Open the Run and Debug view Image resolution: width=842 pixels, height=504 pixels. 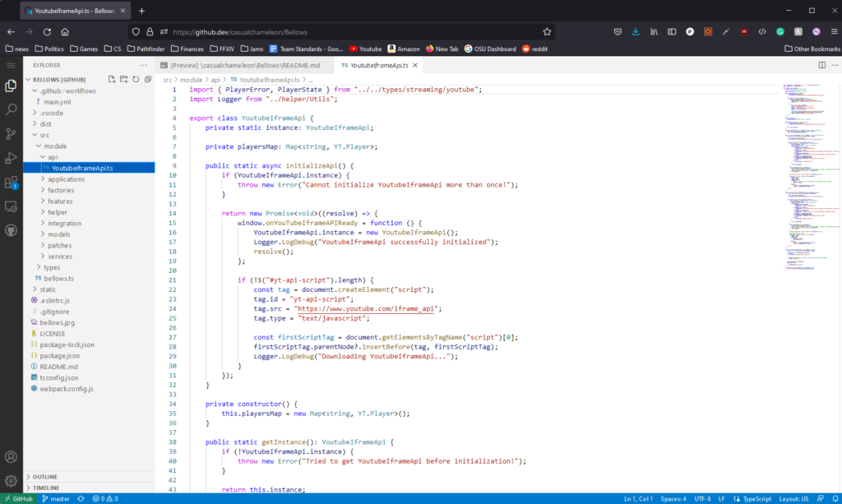pos(12,158)
